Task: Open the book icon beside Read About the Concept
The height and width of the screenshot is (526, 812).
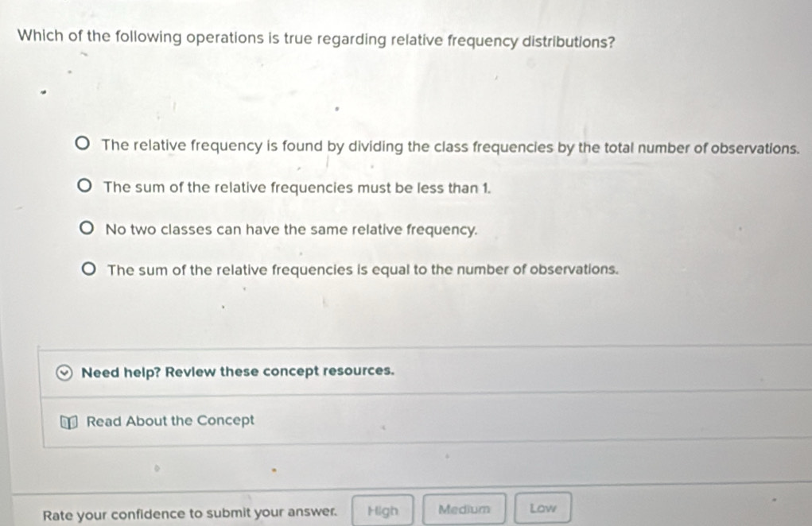Action: click(72, 421)
